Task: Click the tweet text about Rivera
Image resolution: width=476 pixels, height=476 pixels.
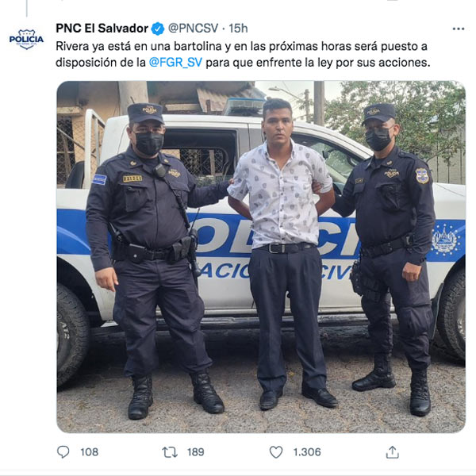Action: pyautogui.click(x=243, y=54)
